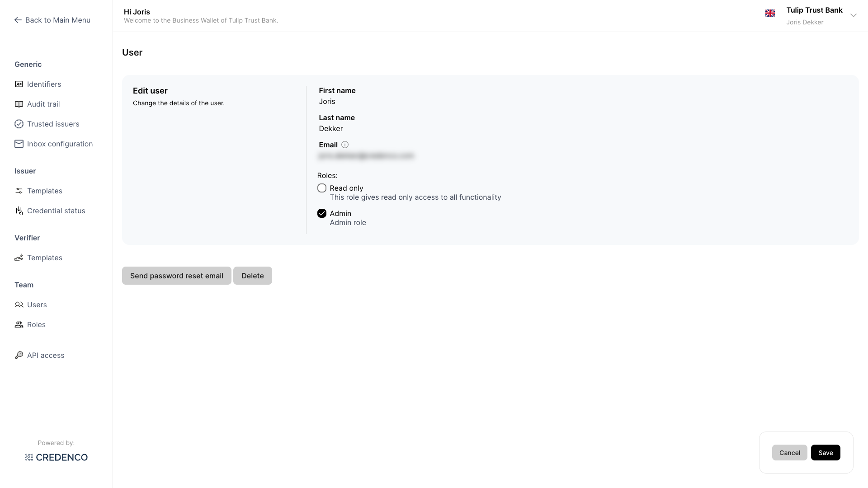Click the Trusted issuers badge icon

click(19, 124)
